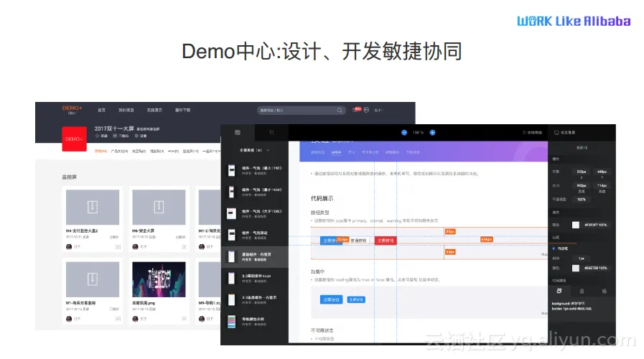644x359 pixels.
Task: Switch code output to the CSS icon
Action: coord(559,291)
